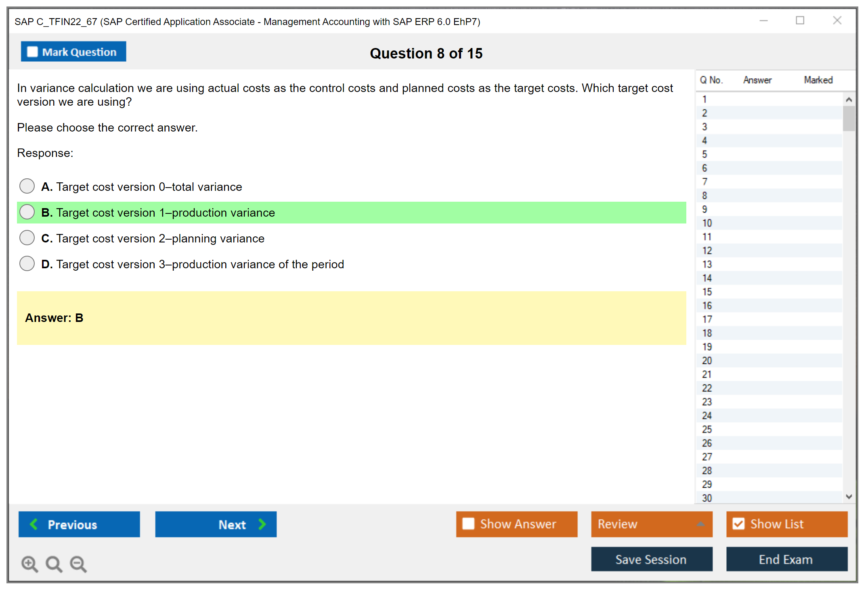Minimize the exam window
Screen dimensions: 868x593
pos(763,21)
